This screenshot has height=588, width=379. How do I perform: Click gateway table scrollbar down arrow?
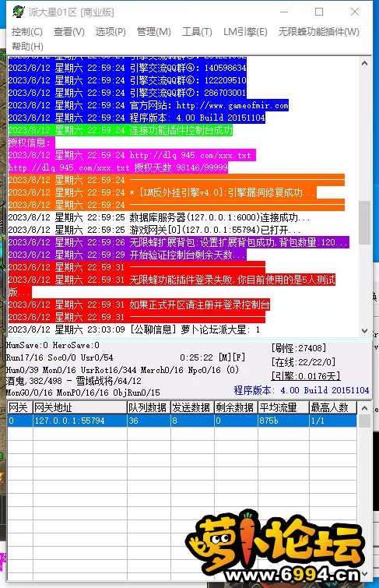(x=364, y=574)
